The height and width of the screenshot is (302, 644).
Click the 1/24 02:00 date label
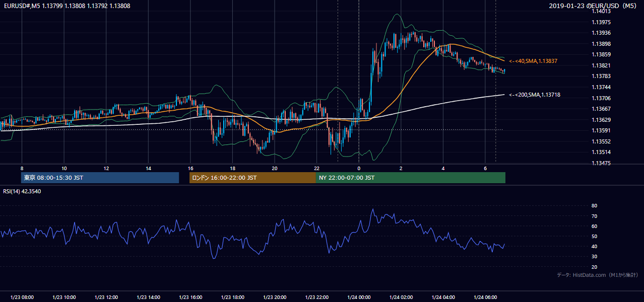pyautogui.click(x=401, y=297)
